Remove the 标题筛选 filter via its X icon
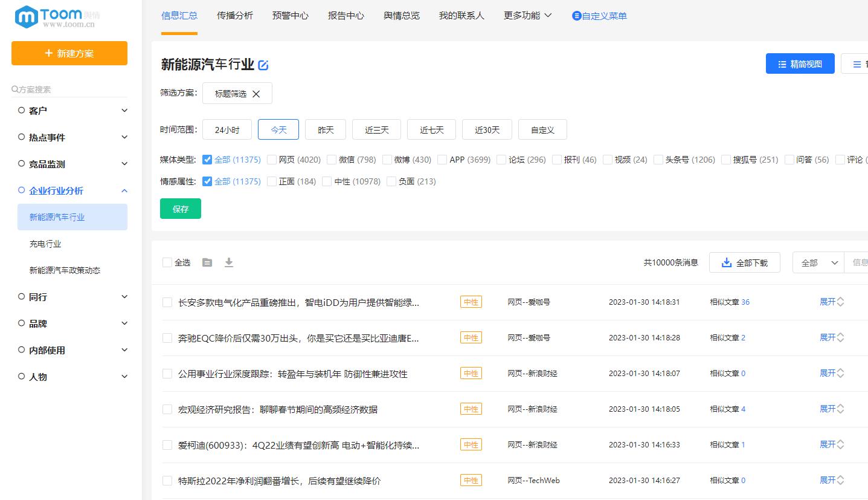This screenshot has width=868, height=500. coord(256,94)
